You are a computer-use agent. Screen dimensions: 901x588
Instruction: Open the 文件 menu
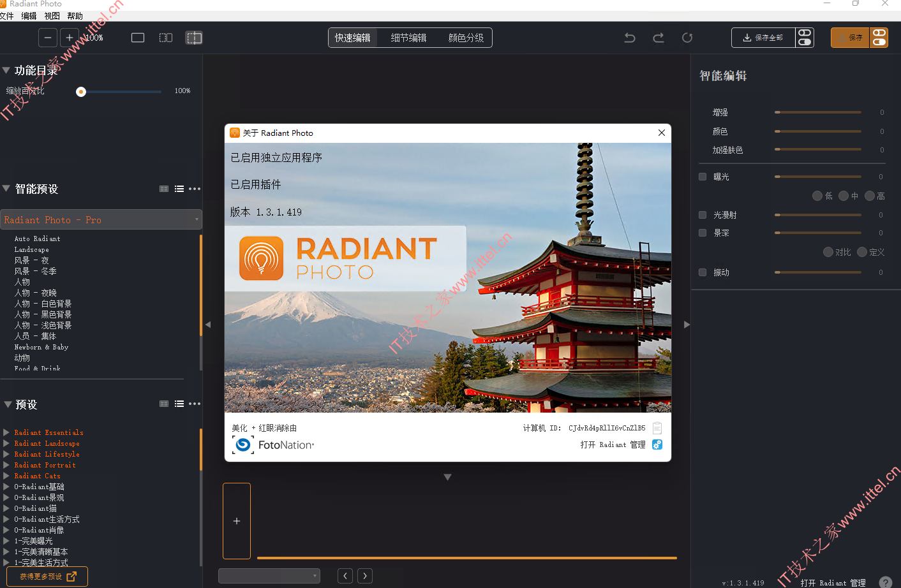coord(7,16)
